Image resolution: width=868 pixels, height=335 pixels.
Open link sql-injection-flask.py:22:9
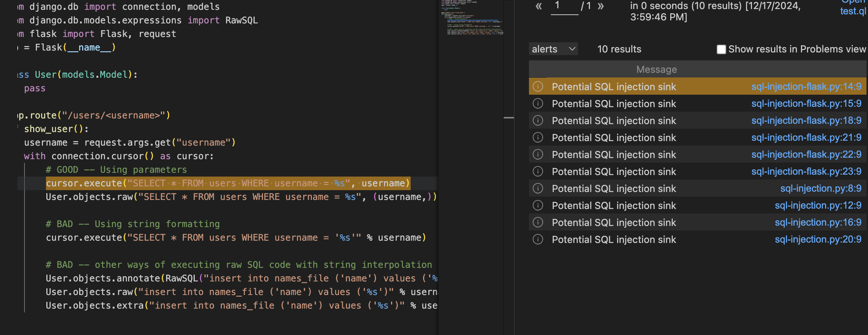(x=806, y=154)
